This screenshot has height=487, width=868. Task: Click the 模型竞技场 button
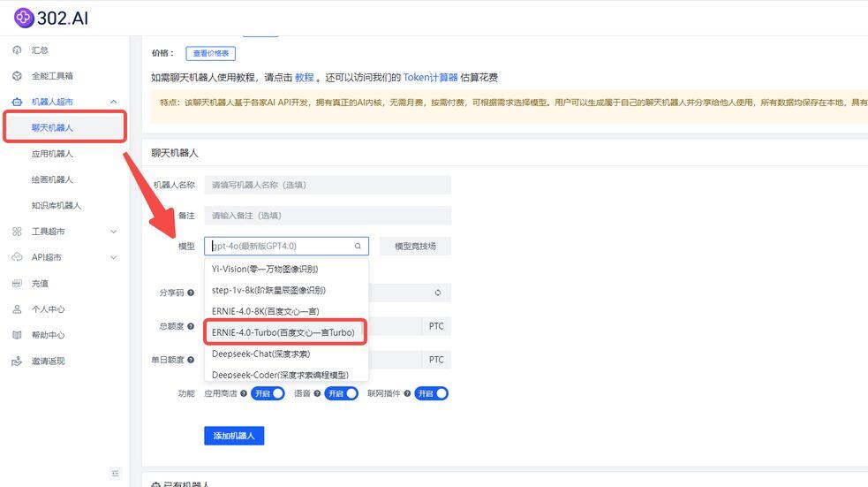pyautogui.click(x=415, y=246)
